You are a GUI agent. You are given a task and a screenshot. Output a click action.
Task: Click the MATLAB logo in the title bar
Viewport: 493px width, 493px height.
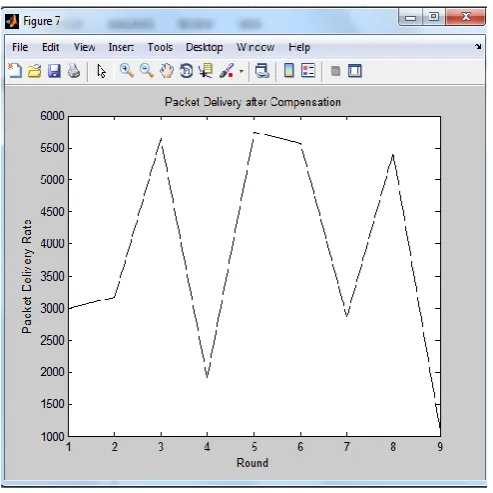click(x=12, y=22)
